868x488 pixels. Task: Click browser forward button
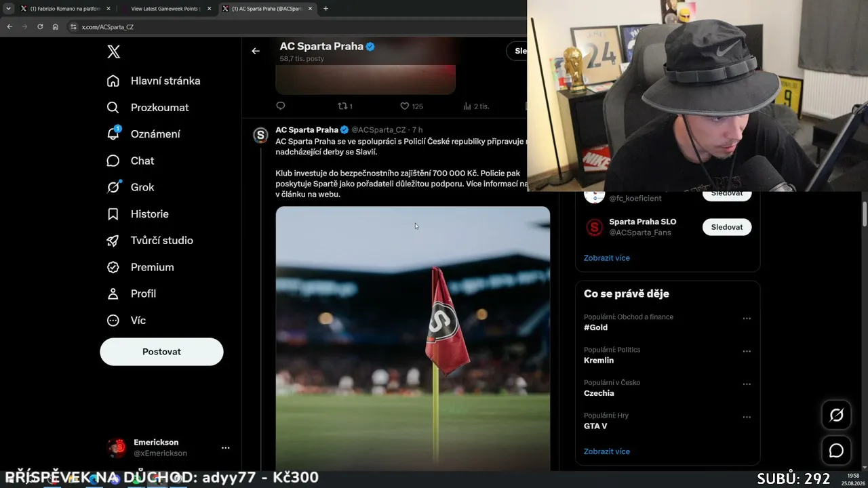coord(25,26)
